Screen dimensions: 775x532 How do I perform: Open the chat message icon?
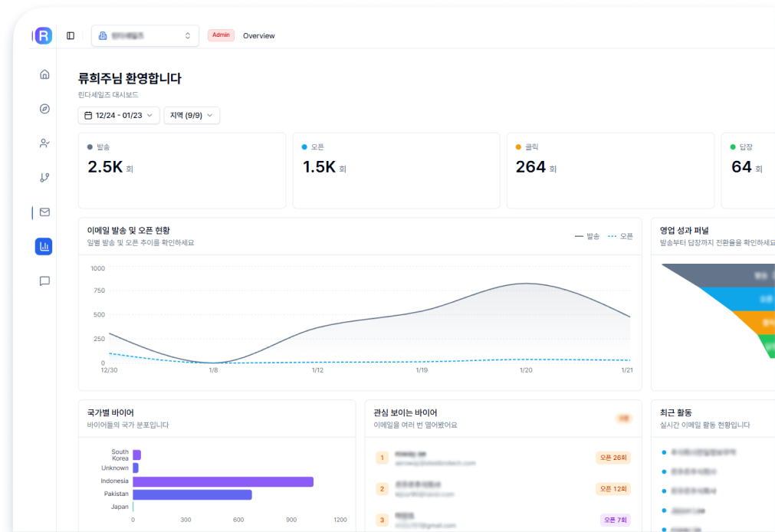[44, 281]
